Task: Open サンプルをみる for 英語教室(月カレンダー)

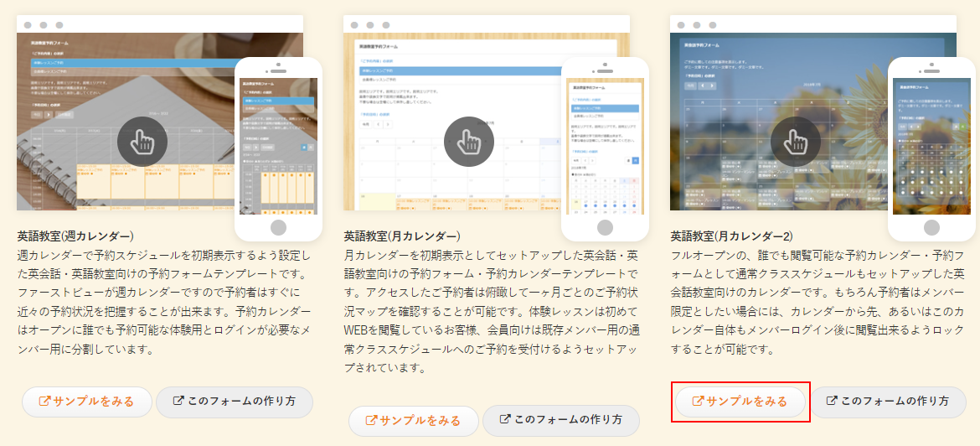Action: (413, 421)
